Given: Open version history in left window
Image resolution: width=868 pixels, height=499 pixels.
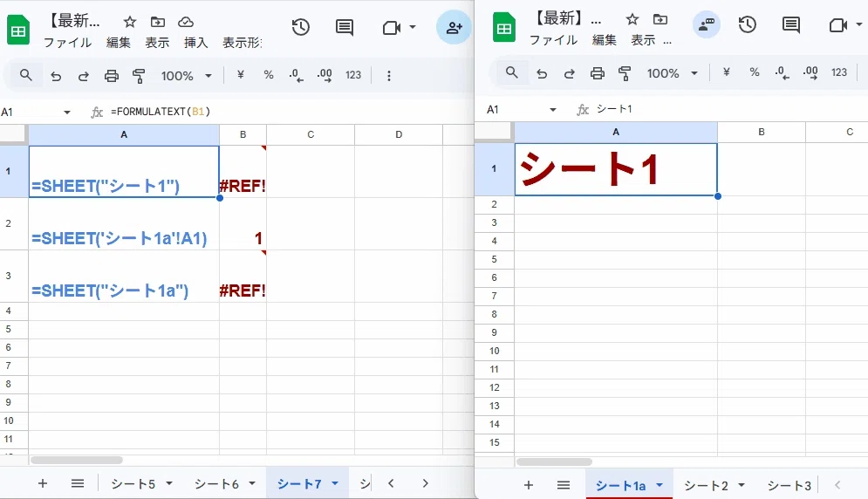Looking at the screenshot, I should (x=301, y=27).
